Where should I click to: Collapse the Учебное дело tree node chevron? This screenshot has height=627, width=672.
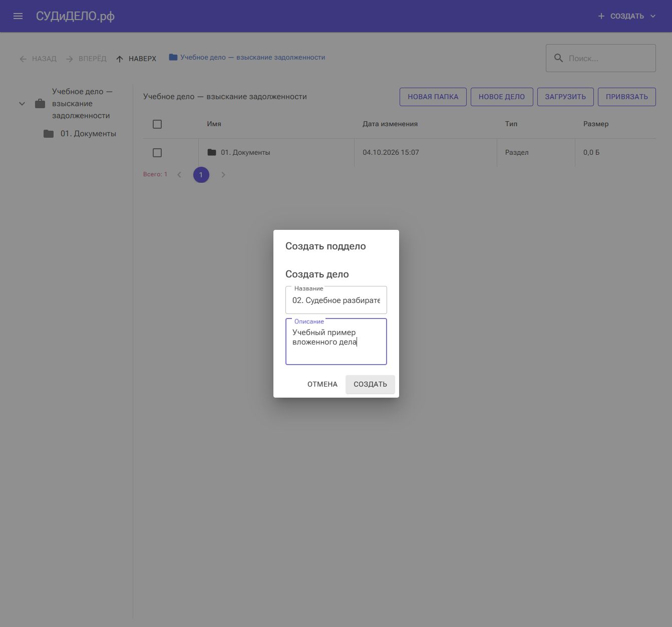[22, 104]
